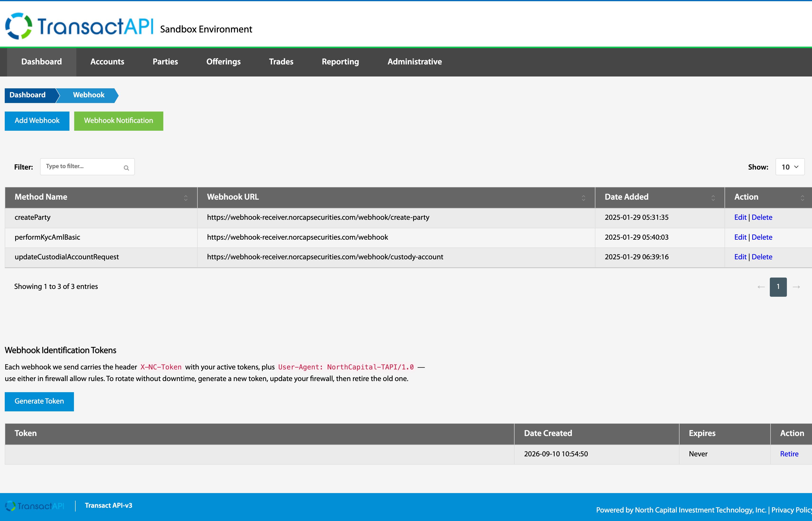812x521 pixels.
Task: Go to previous page arrow
Action: (x=761, y=287)
